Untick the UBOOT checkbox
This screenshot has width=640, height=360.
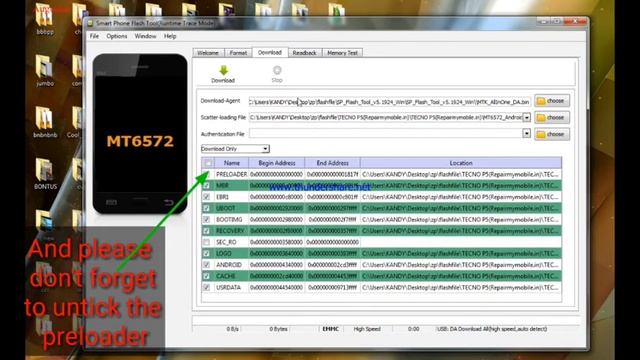(x=207, y=208)
